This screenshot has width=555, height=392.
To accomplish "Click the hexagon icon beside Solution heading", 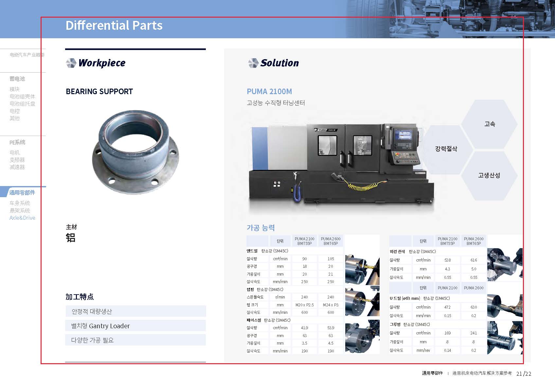I will coord(253,63).
